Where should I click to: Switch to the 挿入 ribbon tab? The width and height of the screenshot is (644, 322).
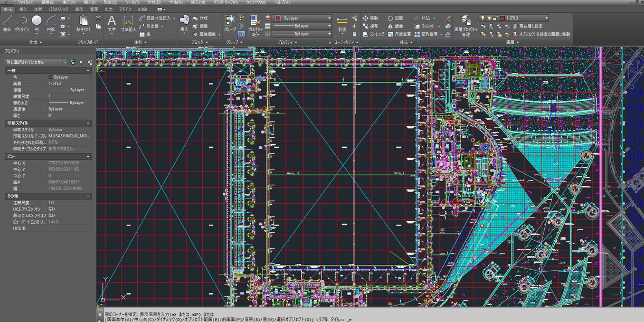coord(23,9)
